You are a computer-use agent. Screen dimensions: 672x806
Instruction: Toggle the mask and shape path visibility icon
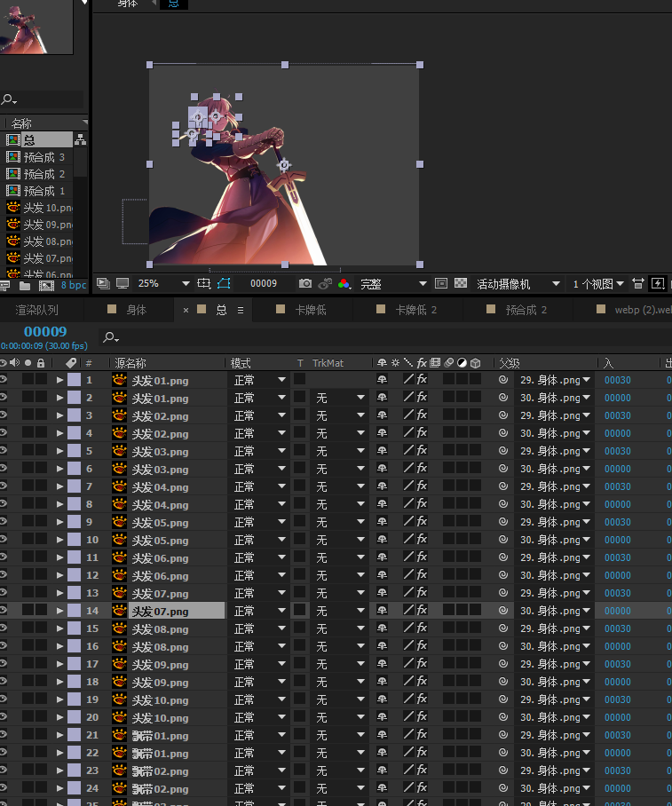click(223, 284)
